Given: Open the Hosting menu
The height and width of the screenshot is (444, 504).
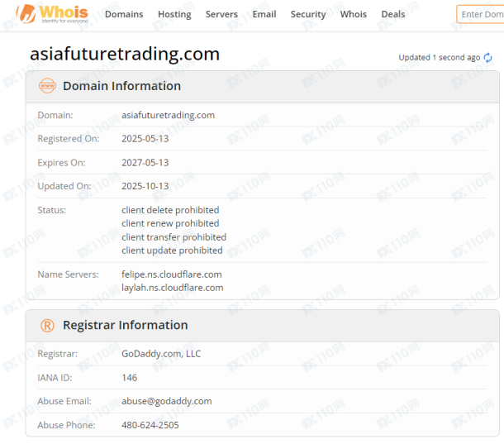Looking at the screenshot, I should pos(174,15).
